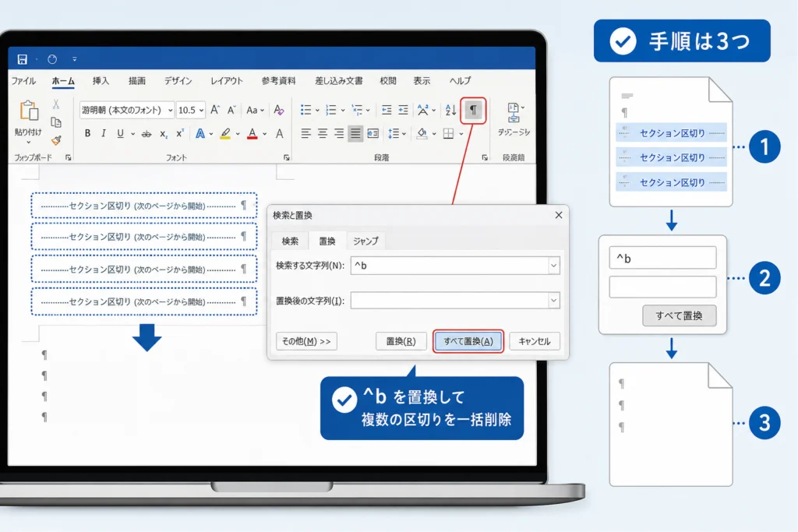Expand the 検索する文字列 history dropdown

point(554,266)
